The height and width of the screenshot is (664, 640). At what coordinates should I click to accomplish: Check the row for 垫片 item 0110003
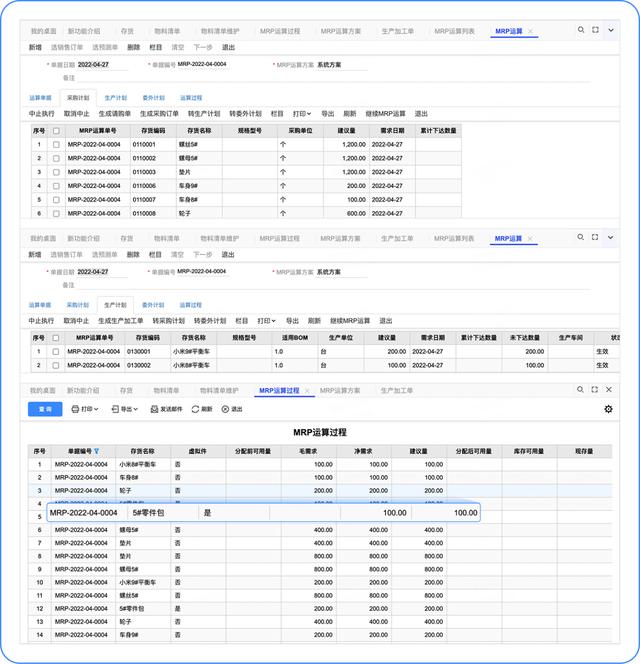(x=56, y=172)
